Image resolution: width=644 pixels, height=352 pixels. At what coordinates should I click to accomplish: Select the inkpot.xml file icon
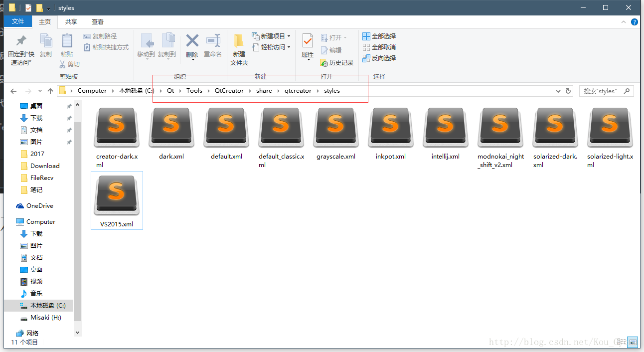tap(391, 127)
